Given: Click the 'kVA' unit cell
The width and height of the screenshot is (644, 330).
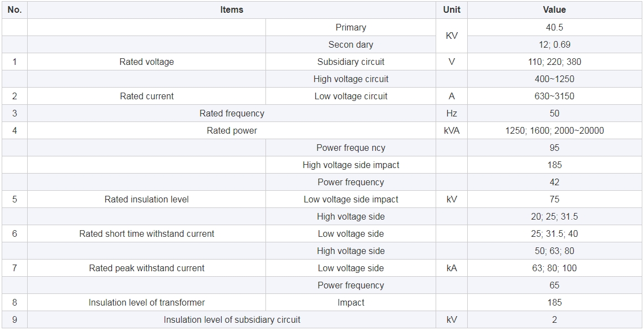Looking at the screenshot, I should click(451, 131).
